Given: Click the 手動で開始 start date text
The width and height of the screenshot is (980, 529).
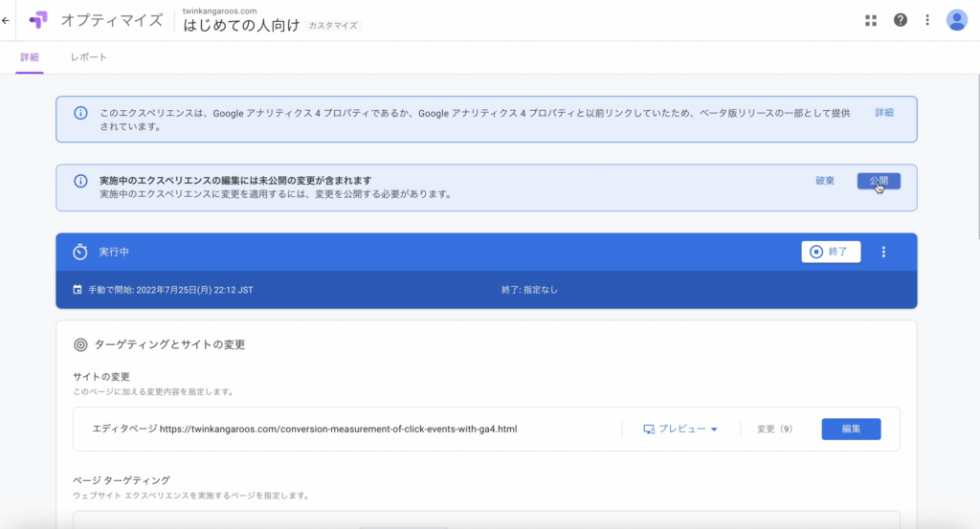Looking at the screenshot, I should pos(170,290).
